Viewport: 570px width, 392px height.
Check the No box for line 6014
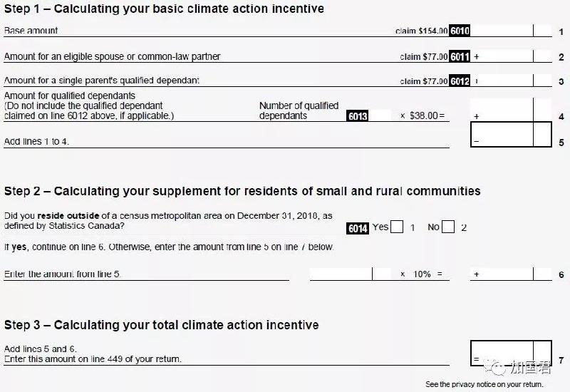(x=448, y=227)
